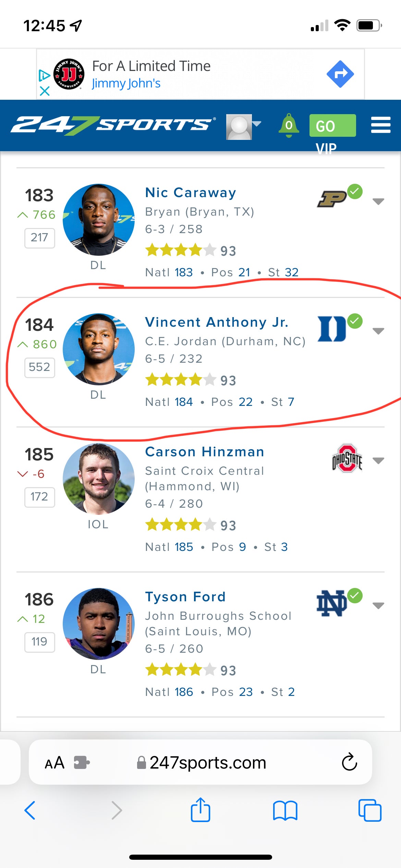Open Tyson Ford's player profile link
The image size is (401, 868).
185,597
